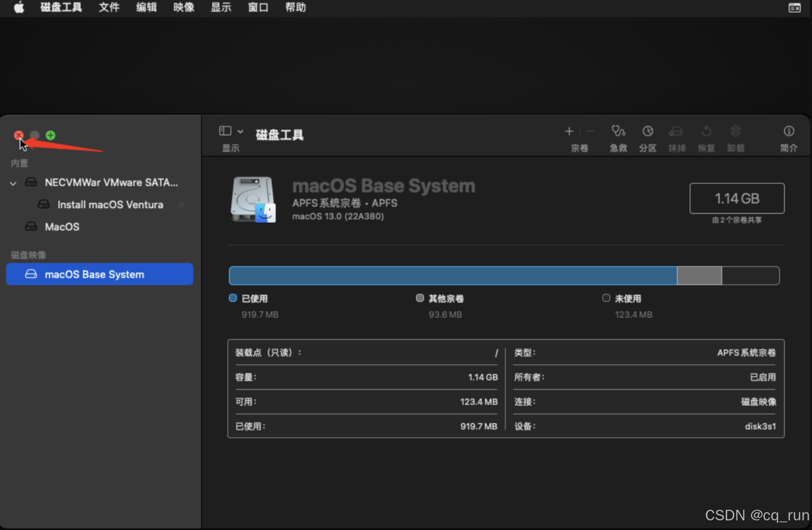812x530 pixels.
Task: Click the 内置 sidebar section header
Action: point(20,163)
